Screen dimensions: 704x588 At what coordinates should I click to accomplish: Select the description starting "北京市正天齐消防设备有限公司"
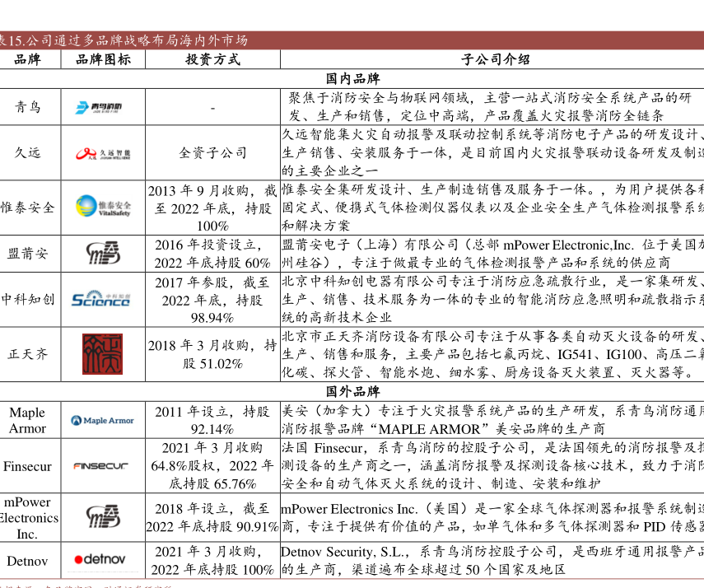coord(492,354)
